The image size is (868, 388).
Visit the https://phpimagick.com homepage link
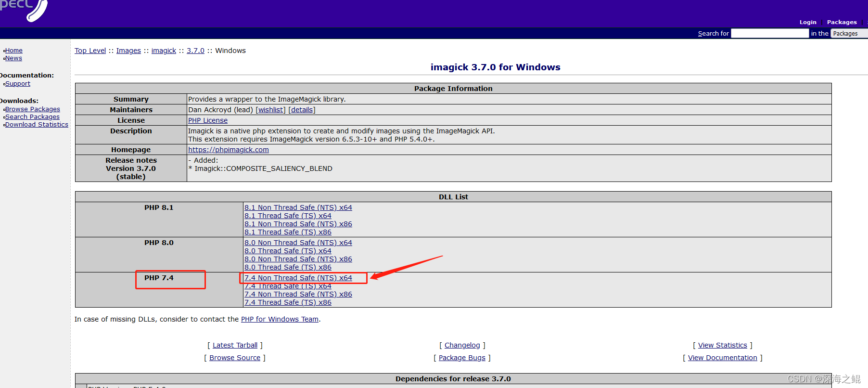pos(229,150)
